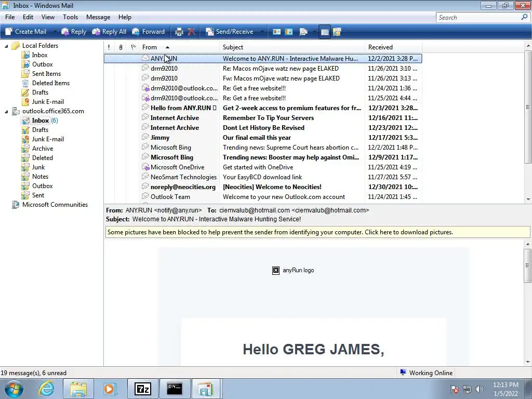
Task: Click the volume speaker tray icon
Action: pyautogui.click(x=480, y=389)
